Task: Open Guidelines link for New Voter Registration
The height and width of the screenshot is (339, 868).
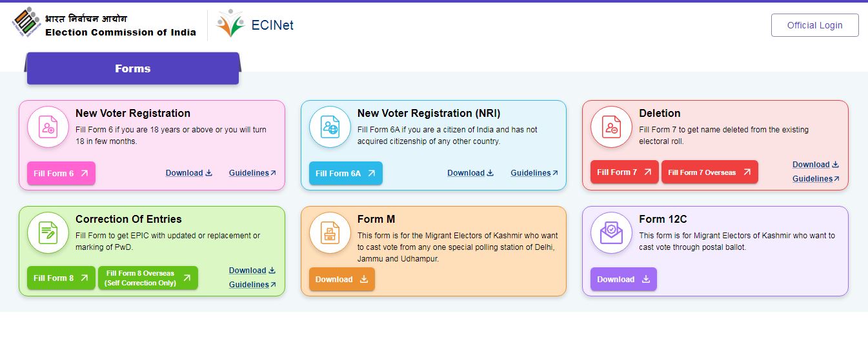Action: [252, 173]
